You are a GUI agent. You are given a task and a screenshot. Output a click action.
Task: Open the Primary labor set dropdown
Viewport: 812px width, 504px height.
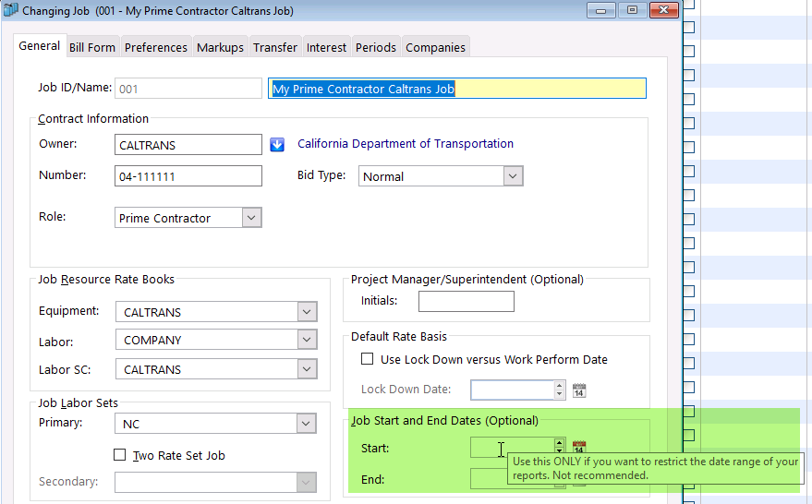306,424
